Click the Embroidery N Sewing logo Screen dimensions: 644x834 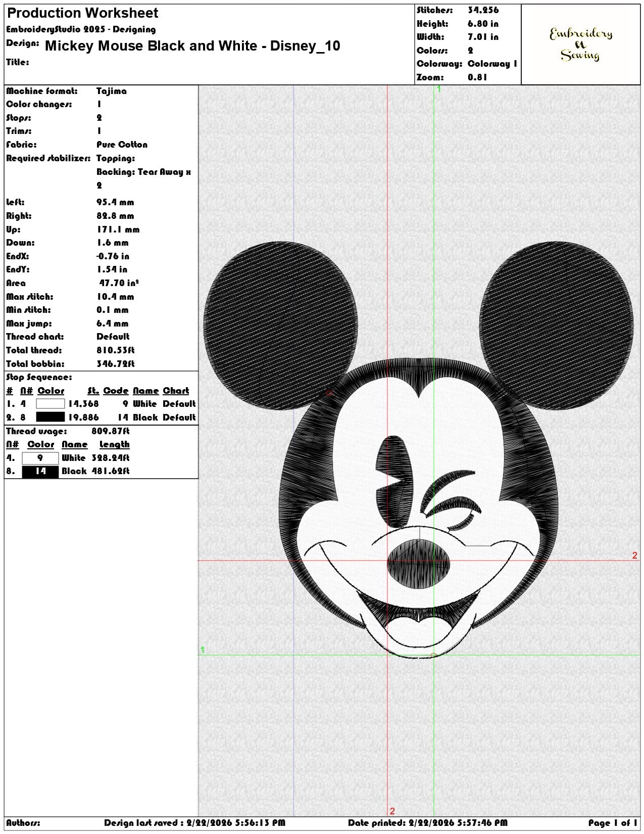point(581,44)
